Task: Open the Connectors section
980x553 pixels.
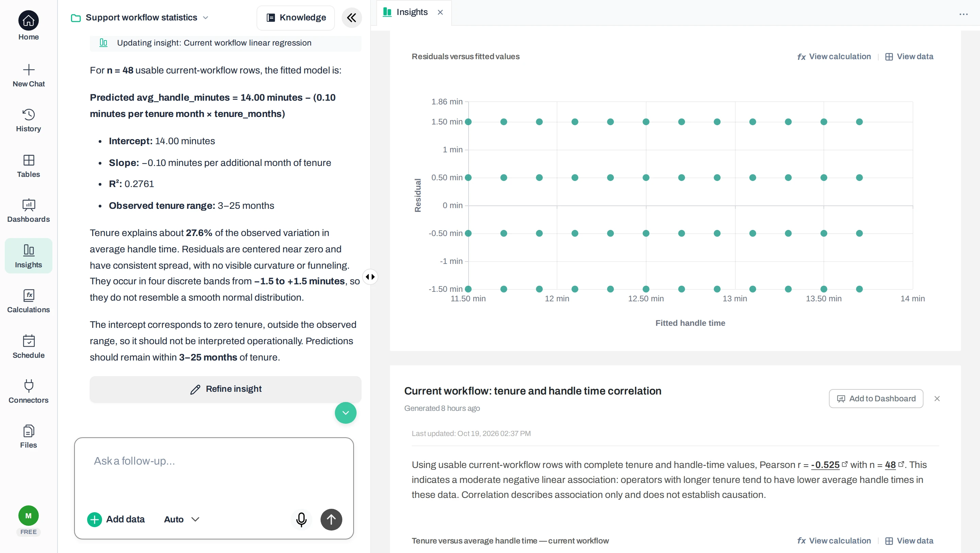Action: [29, 392]
